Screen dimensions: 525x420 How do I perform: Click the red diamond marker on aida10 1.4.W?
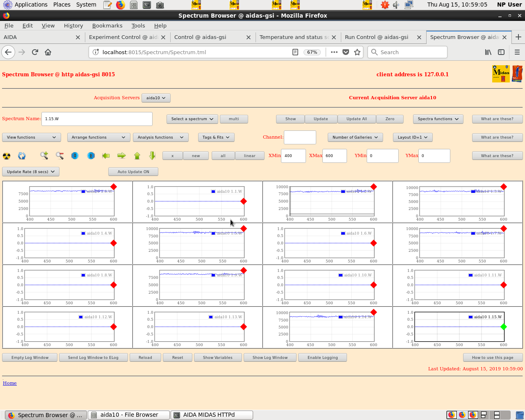tap(114, 243)
